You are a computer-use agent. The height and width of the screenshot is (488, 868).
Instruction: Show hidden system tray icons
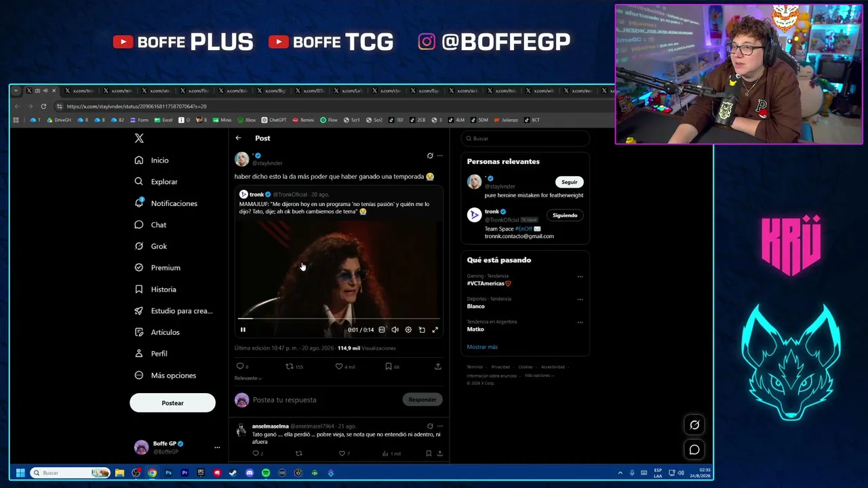620,473
